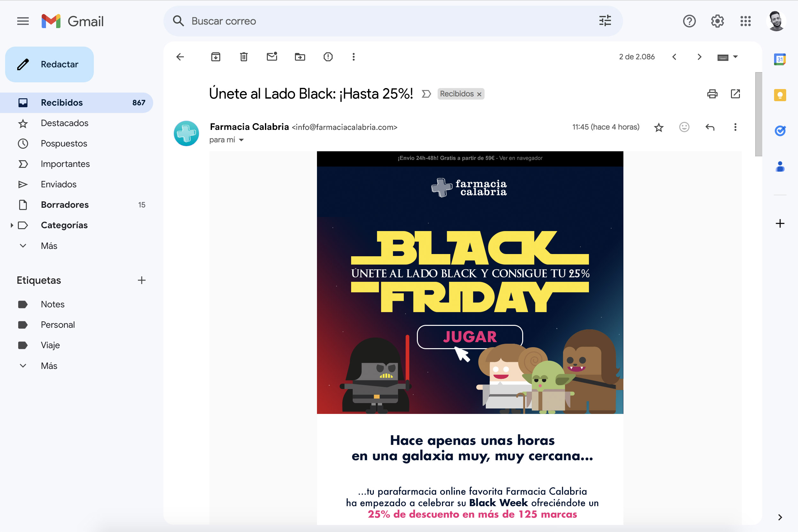
Task: Open Google Keep side panel
Action: coord(780,95)
